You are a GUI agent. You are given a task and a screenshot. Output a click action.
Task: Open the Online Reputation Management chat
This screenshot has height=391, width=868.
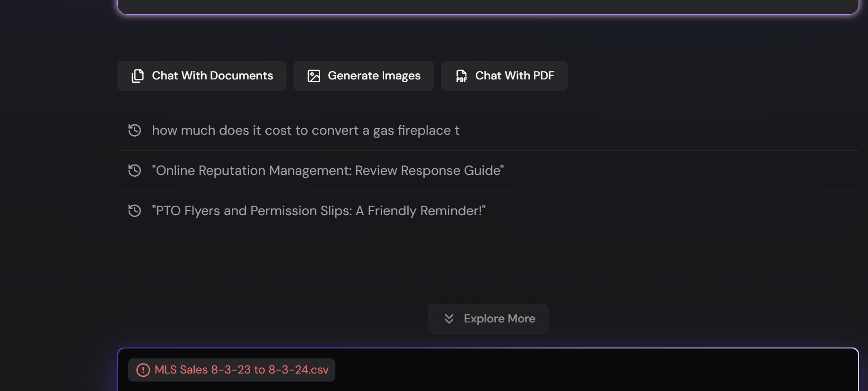click(x=488, y=171)
